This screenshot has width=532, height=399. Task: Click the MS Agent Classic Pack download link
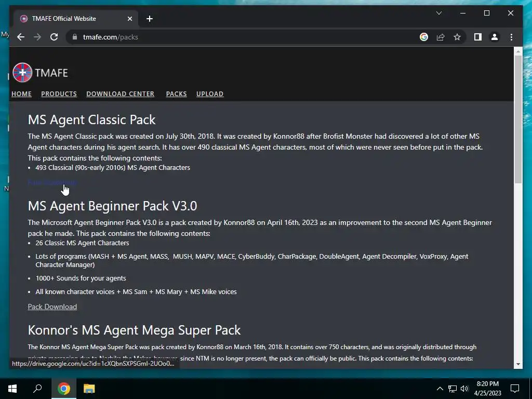point(52,182)
